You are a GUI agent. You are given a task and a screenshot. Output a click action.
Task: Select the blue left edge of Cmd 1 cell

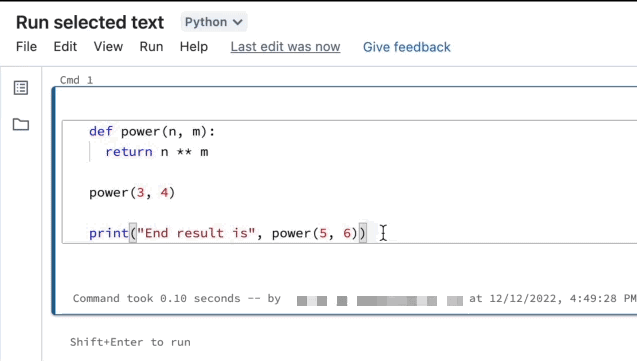coord(54,200)
